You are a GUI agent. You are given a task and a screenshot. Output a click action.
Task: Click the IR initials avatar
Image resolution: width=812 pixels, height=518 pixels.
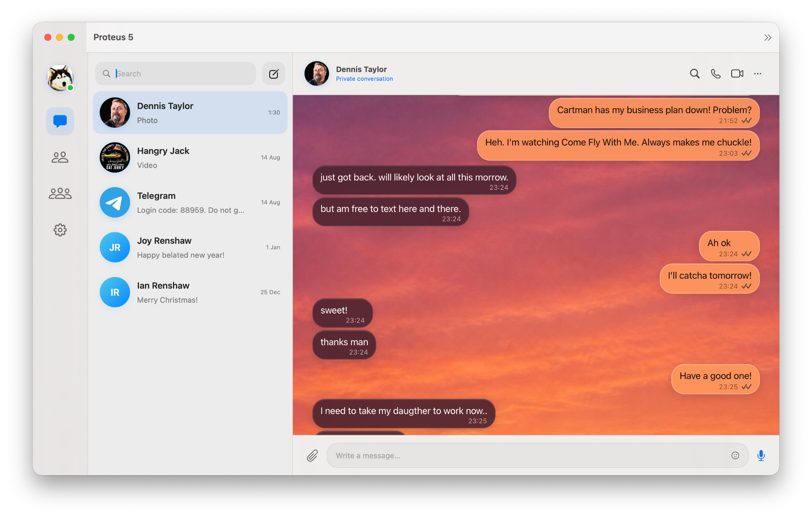click(115, 292)
